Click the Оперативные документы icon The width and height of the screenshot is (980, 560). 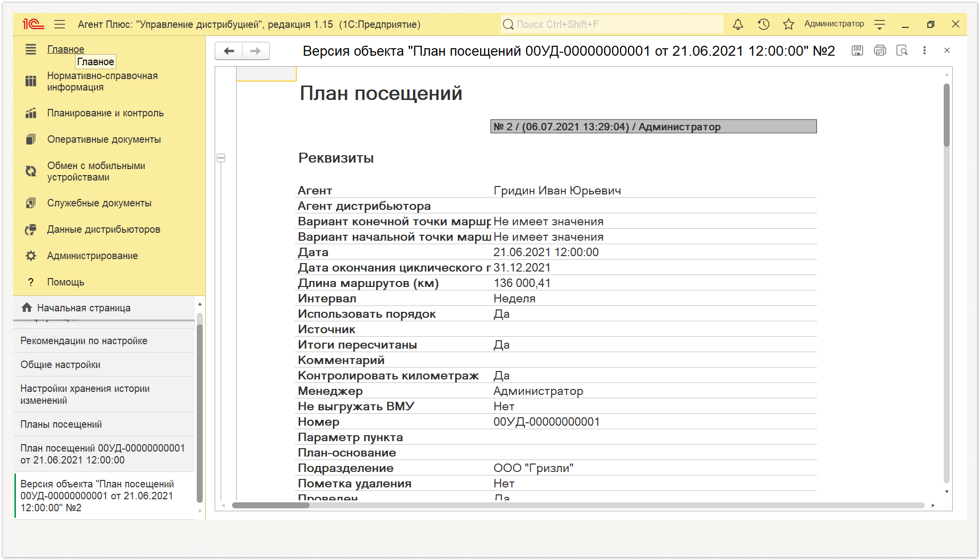[x=31, y=139]
